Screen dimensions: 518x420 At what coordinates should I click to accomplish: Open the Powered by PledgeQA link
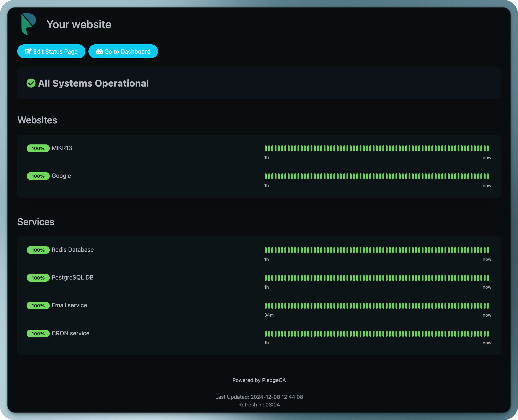[x=259, y=380]
